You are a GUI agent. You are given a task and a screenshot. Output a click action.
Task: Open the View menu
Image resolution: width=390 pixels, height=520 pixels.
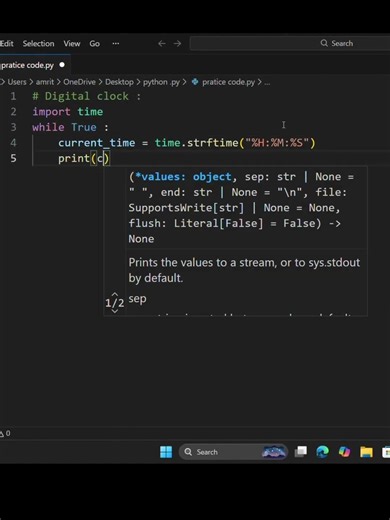72,44
